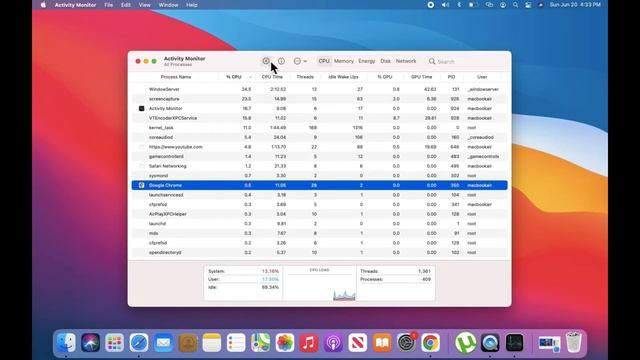
Task: Open the Help menu
Action: 192,5
